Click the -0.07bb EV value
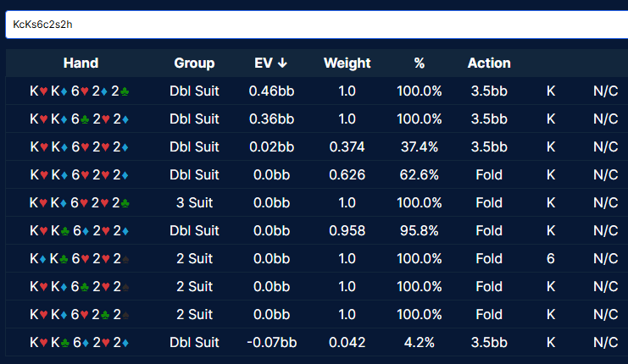This screenshot has width=628, height=364. coord(271,343)
